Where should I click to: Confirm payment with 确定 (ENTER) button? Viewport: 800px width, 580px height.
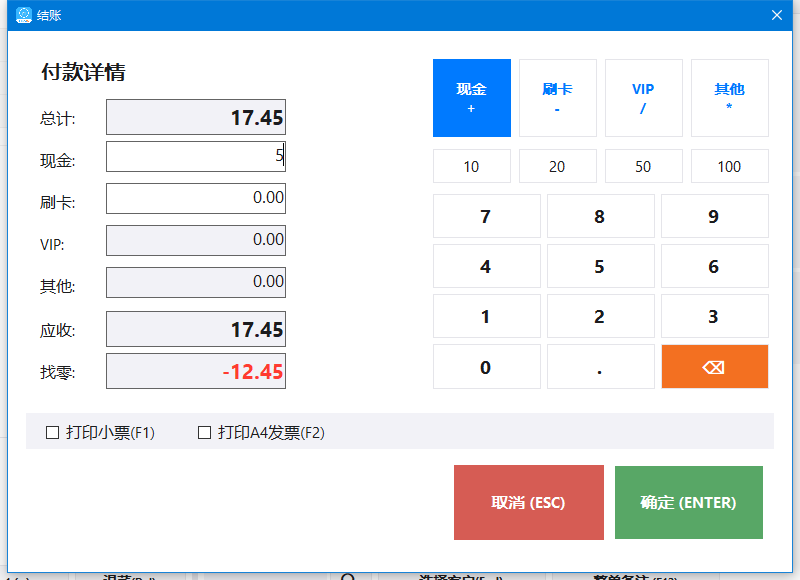click(689, 502)
